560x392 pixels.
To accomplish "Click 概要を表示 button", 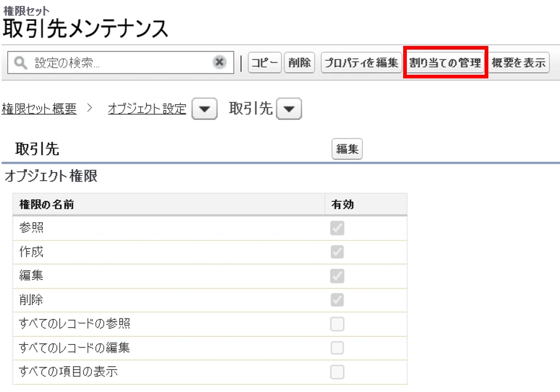I will click(518, 63).
